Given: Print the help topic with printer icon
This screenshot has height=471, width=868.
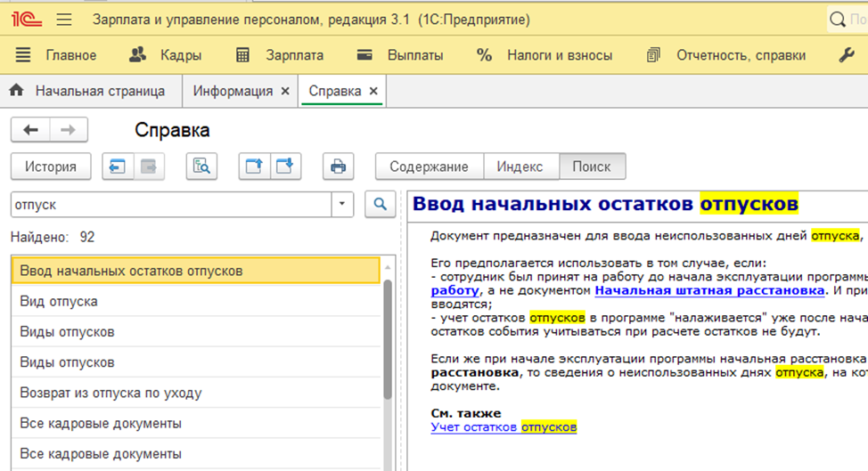Looking at the screenshot, I should [x=339, y=166].
